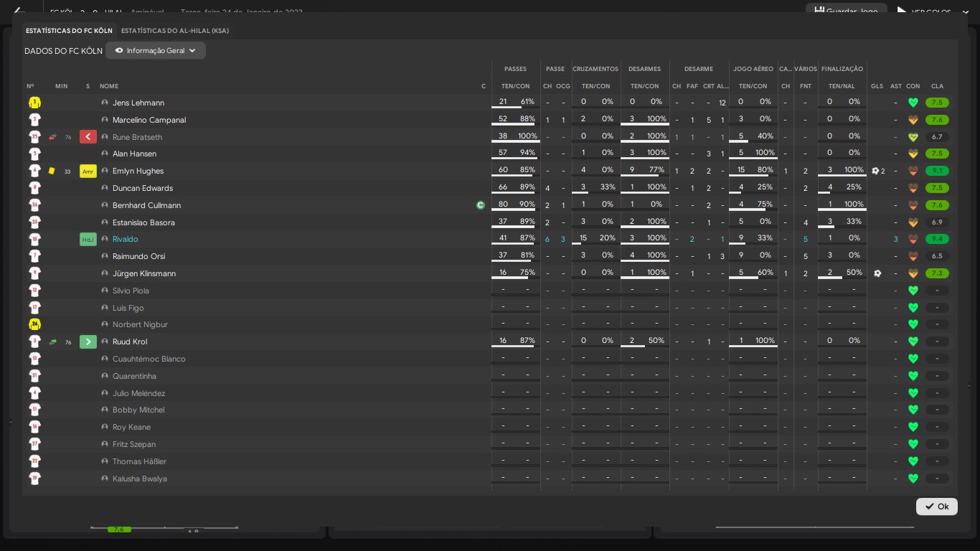Click Rivaldo's assist count of 3
The image size is (980, 551).
896,240
